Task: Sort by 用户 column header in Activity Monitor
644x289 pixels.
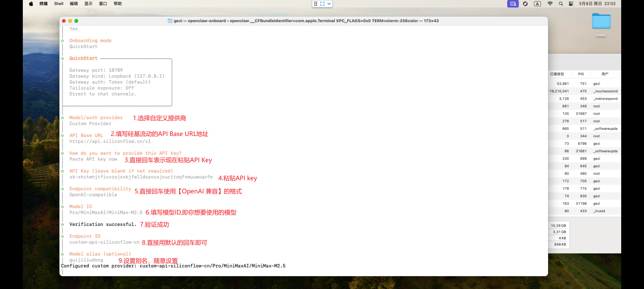Action: click(605, 74)
